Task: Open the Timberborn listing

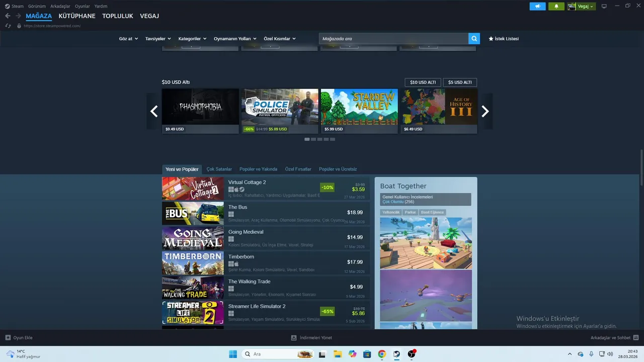Action: (266, 263)
